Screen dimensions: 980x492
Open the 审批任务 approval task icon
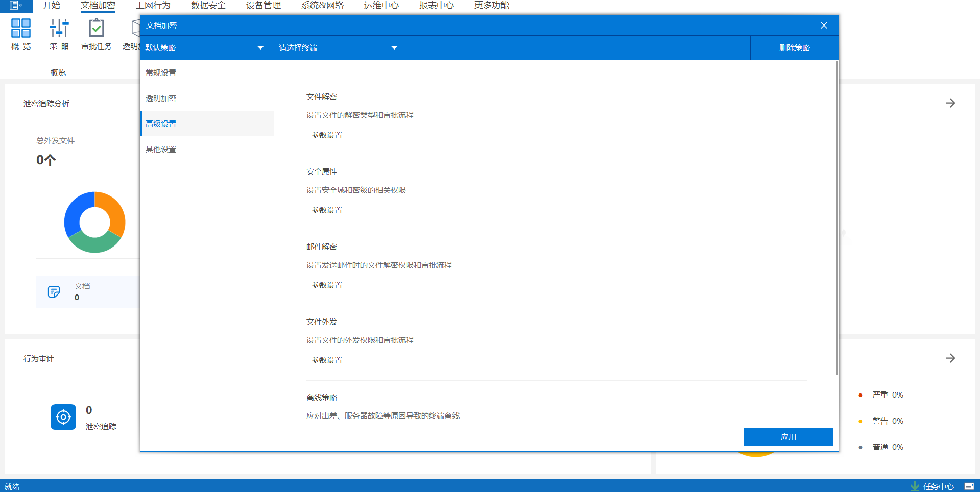coord(97,29)
